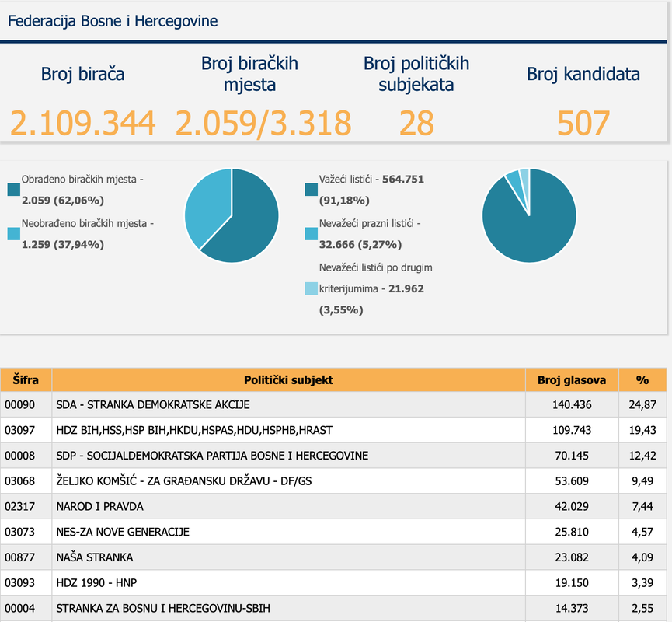672x622 pixels.
Task: Click percentage cell 3,39
Action: 642,582
